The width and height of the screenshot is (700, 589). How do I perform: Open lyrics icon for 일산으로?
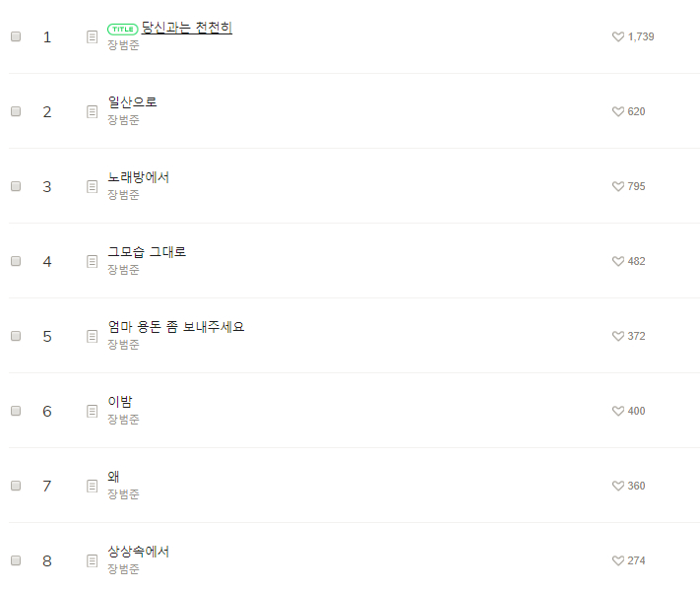(92, 111)
